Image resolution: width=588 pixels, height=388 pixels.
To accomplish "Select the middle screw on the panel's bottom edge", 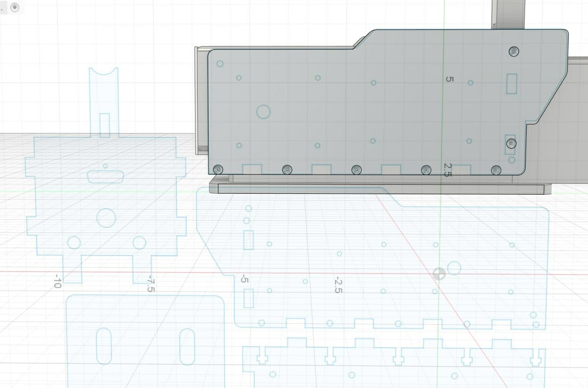I will click(x=357, y=169).
